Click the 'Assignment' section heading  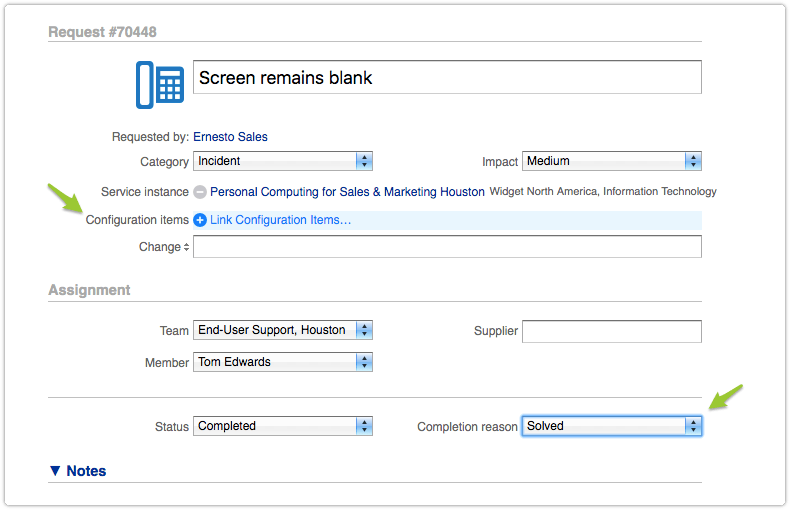coord(89,290)
